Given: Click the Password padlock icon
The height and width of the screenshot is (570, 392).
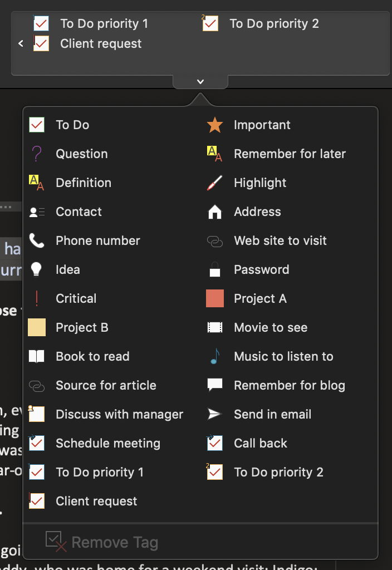Looking at the screenshot, I should click(x=215, y=269).
